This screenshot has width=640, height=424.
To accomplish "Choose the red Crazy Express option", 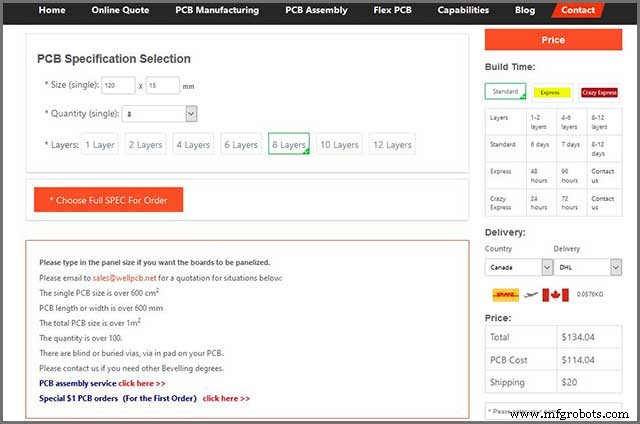I will [x=598, y=92].
